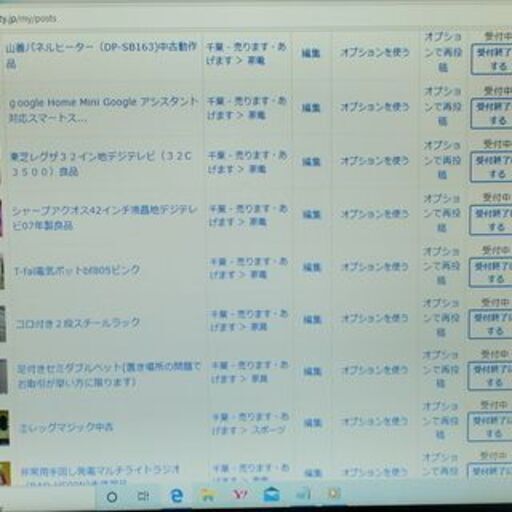The width and height of the screenshot is (512, 512).
Task: Open Mail app taskbar icon
Action: [272, 494]
